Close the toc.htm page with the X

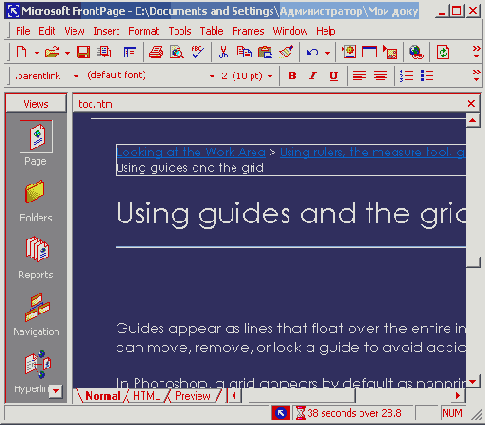click(x=471, y=104)
